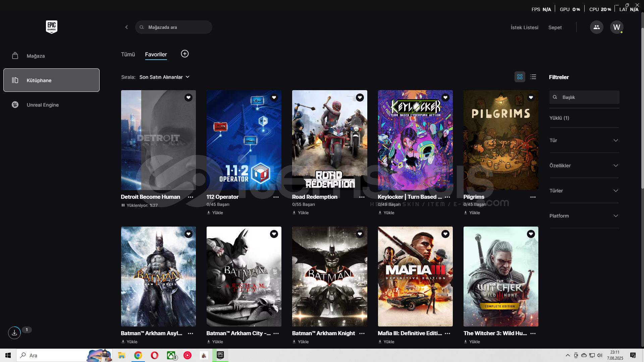Open Chrome from the taskbar
644x362 pixels.
pyautogui.click(x=138, y=355)
